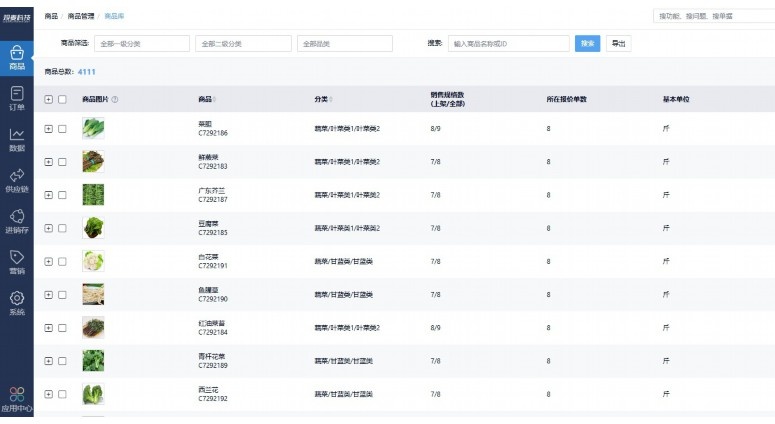Screen dimensions: 775x424
Task: Click the 导出 export button
Action: (618, 43)
